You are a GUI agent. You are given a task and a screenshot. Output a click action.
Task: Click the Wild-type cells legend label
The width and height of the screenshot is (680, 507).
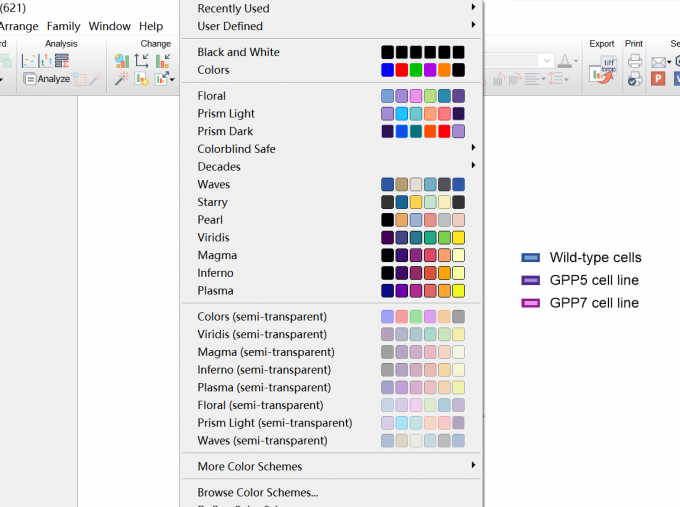(595, 258)
